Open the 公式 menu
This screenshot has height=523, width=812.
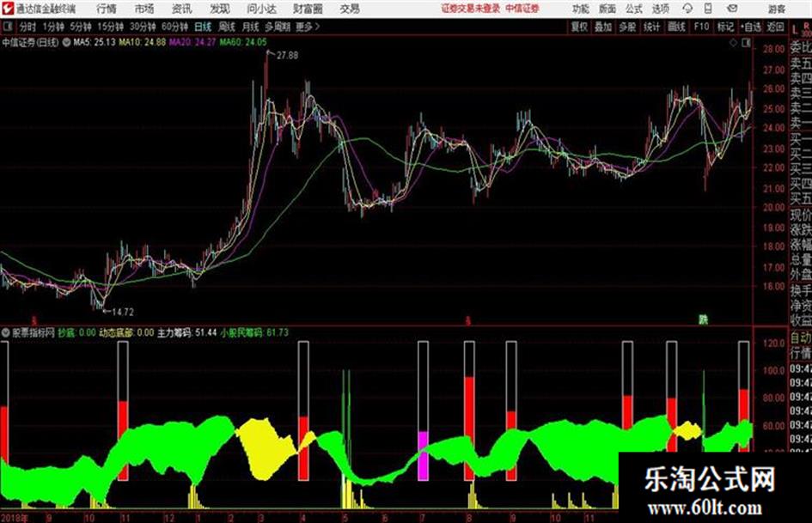coord(634,9)
